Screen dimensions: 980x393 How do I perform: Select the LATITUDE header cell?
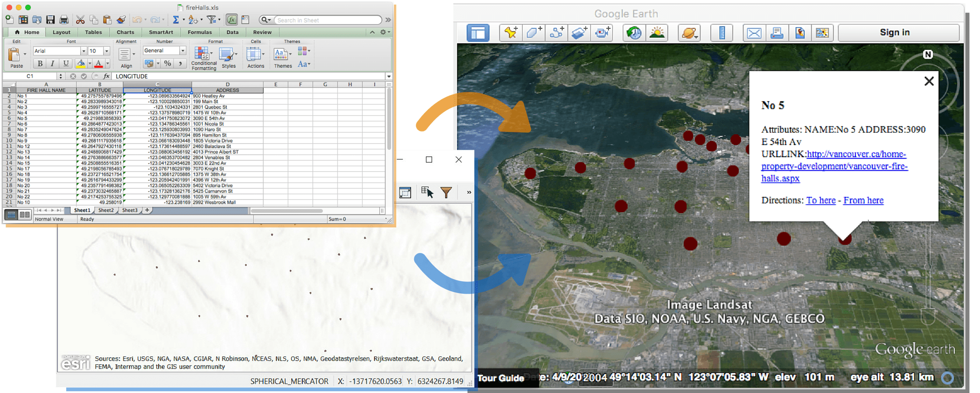tap(100, 90)
